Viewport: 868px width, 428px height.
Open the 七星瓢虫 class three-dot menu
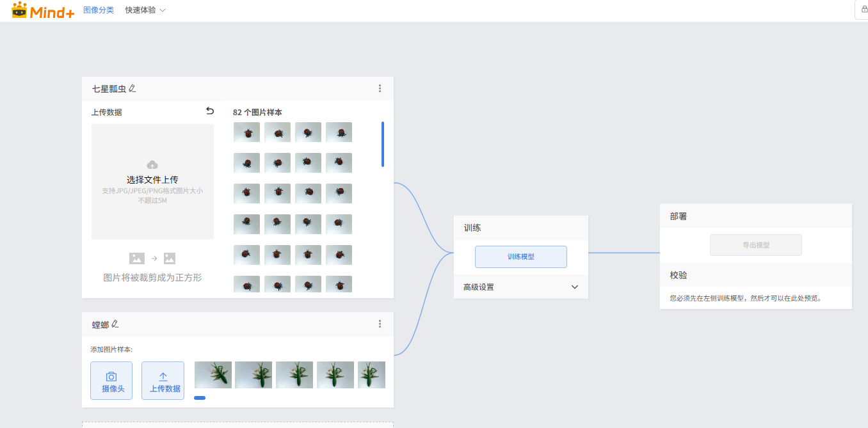tap(380, 88)
